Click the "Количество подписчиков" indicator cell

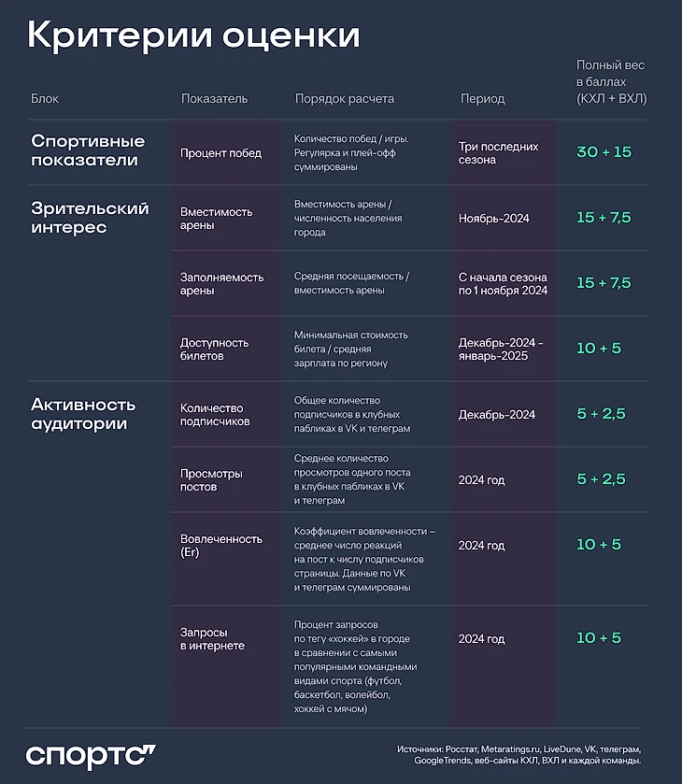[x=215, y=414]
